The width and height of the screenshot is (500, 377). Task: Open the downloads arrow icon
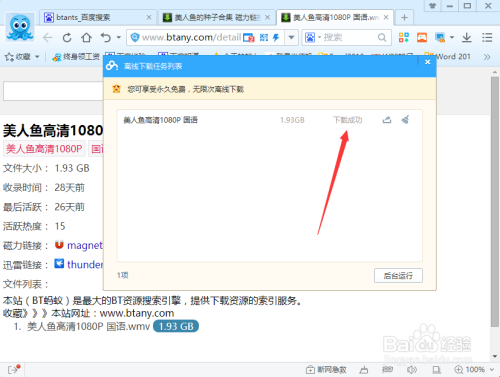467,37
